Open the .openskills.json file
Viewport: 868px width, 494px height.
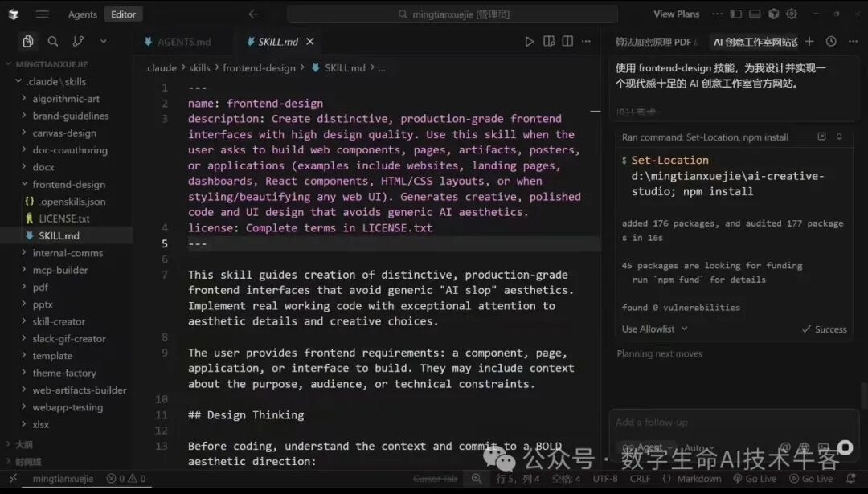click(x=72, y=202)
